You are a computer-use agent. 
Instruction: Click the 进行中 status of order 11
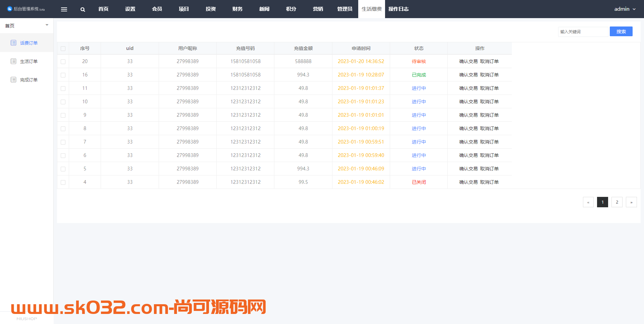pyautogui.click(x=419, y=88)
